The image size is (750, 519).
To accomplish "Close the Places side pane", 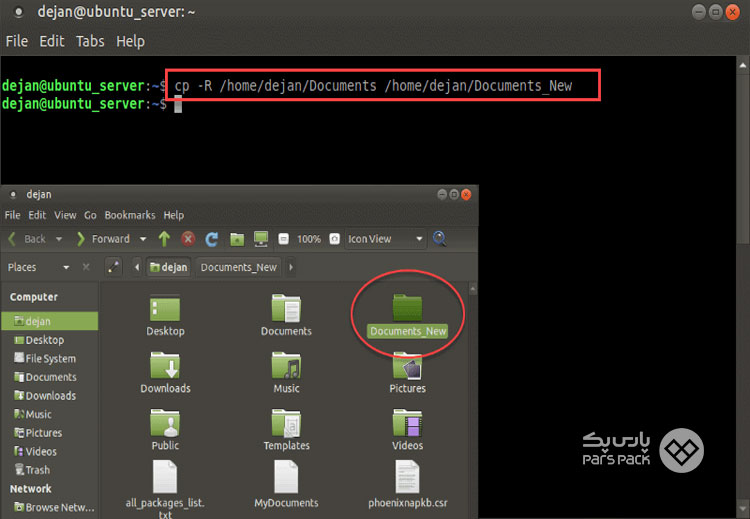I will [86, 267].
